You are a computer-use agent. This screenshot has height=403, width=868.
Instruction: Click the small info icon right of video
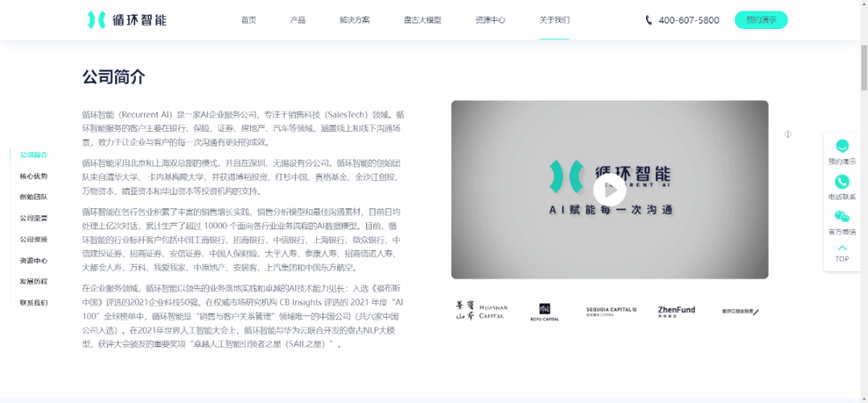coord(788,134)
